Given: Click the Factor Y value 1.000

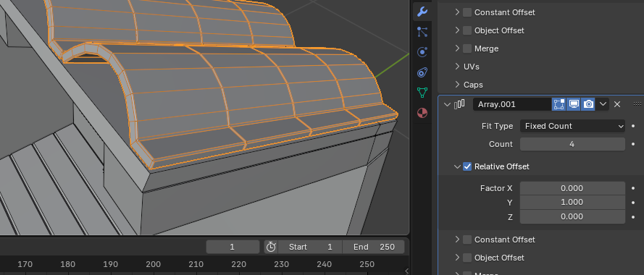Looking at the screenshot, I should click(x=572, y=203).
